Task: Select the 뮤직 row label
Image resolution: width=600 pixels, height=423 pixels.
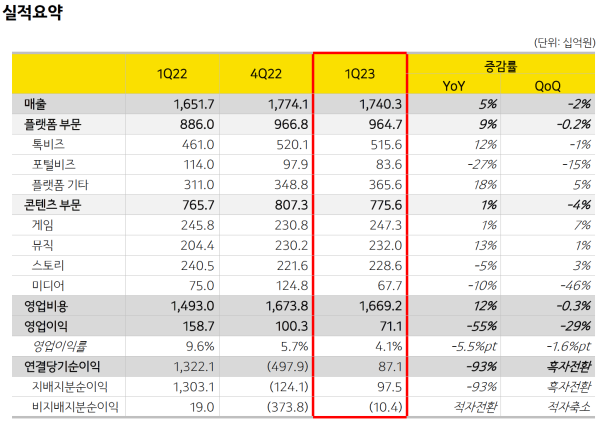Action: click(42, 245)
